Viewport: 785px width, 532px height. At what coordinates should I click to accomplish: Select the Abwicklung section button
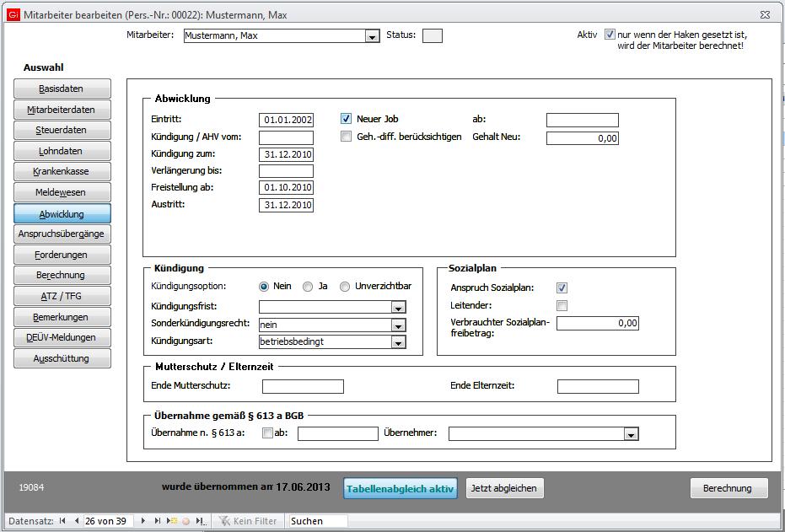[62, 213]
